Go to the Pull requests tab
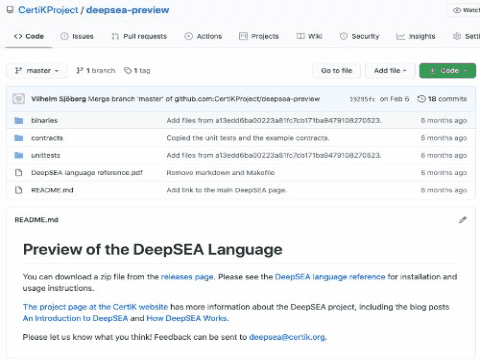Viewport: 480px width, 360px height. [x=139, y=36]
